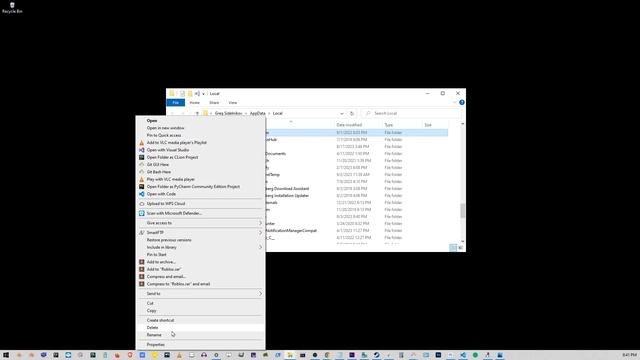Image resolution: width=640 pixels, height=360 pixels.
Task: Open the quick access toolbar dropdown arrow
Action: point(203,93)
